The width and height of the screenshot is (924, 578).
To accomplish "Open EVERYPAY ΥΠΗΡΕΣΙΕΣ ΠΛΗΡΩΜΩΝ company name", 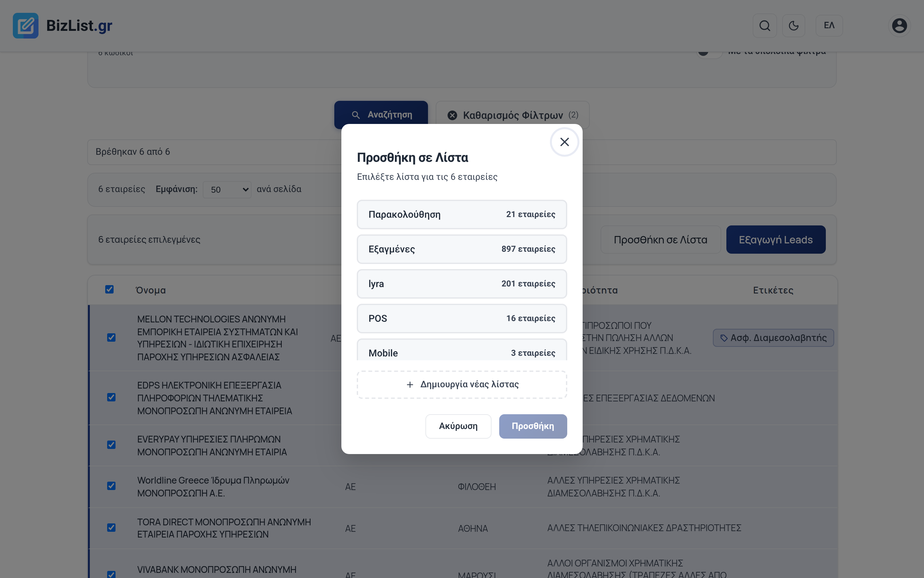I will pyautogui.click(x=212, y=446).
